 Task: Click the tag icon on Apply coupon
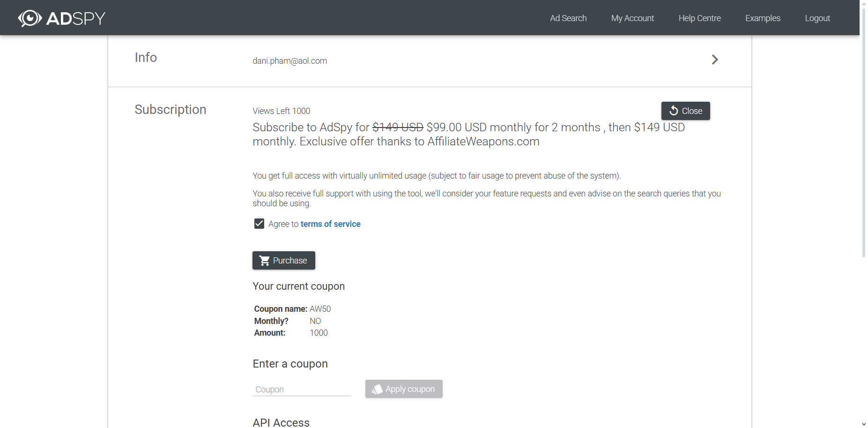(377, 389)
